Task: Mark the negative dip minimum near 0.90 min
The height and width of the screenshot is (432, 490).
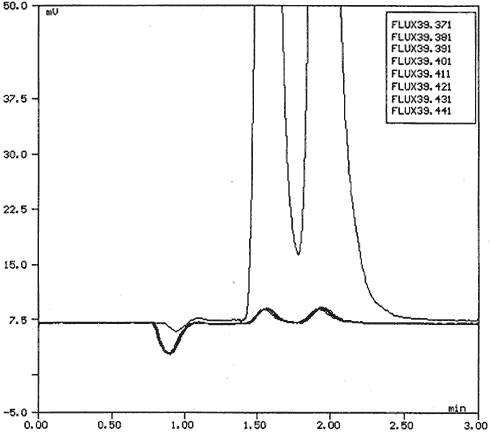Action: click(x=170, y=353)
